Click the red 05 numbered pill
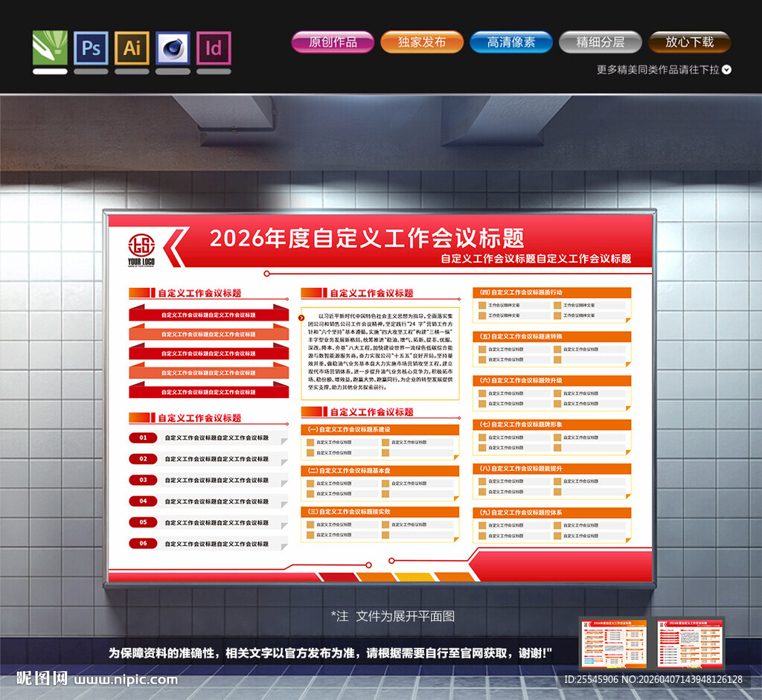 143,522
